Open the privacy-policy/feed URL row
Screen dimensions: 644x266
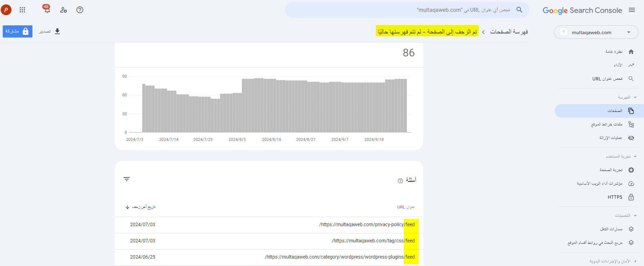[x=269, y=225]
